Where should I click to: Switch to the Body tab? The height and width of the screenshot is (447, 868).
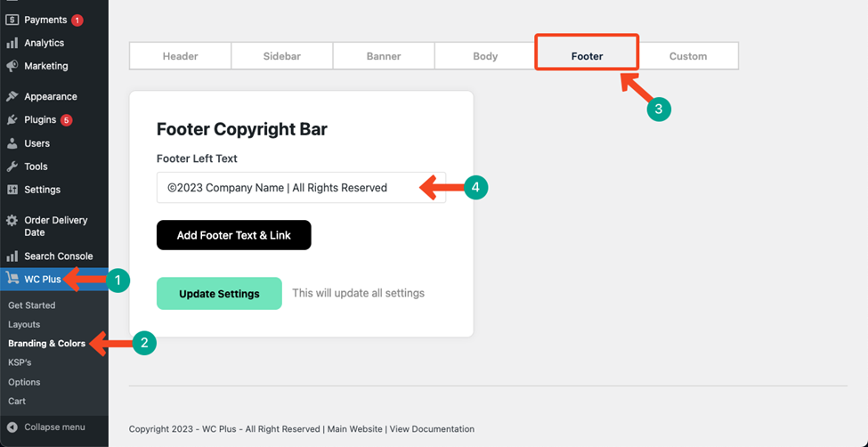pyautogui.click(x=485, y=56)
